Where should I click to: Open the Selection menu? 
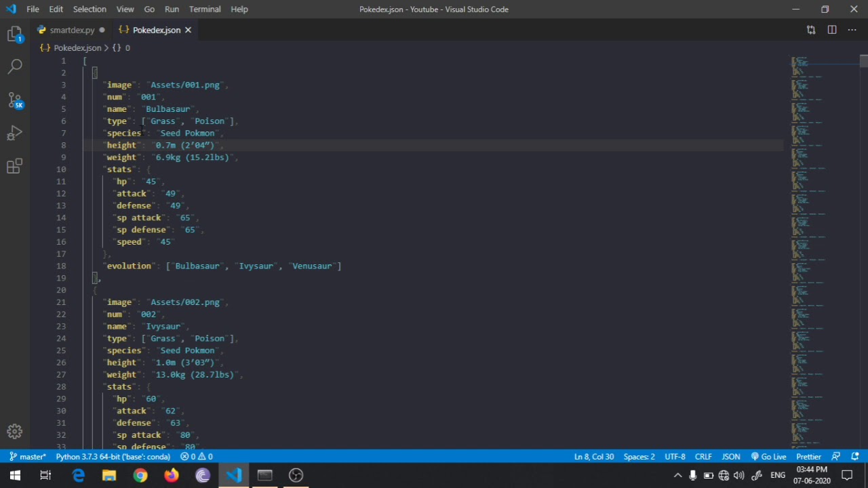[x=90, y=9]
